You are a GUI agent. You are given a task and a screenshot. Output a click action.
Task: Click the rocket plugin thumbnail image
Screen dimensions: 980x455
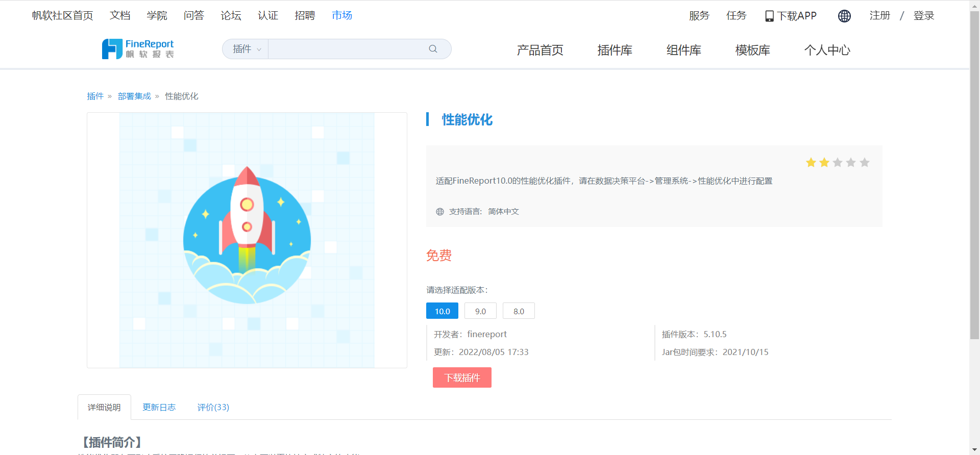click(x=247, y=240)
